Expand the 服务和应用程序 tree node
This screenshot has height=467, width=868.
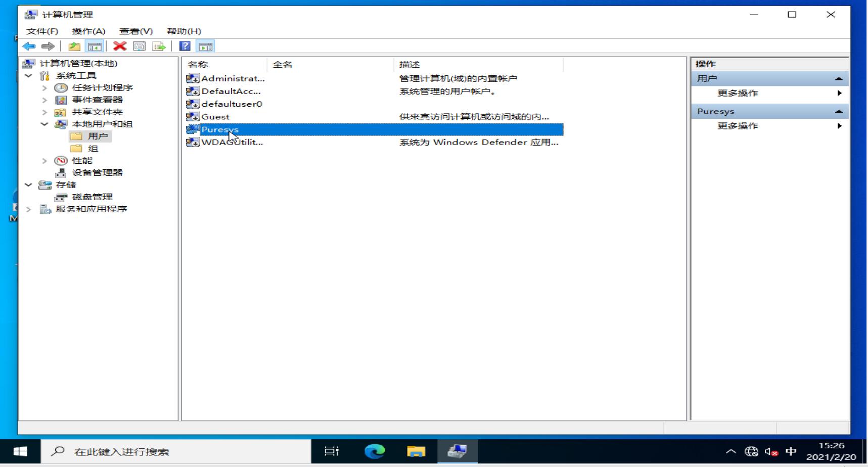[x=29, y=209]
